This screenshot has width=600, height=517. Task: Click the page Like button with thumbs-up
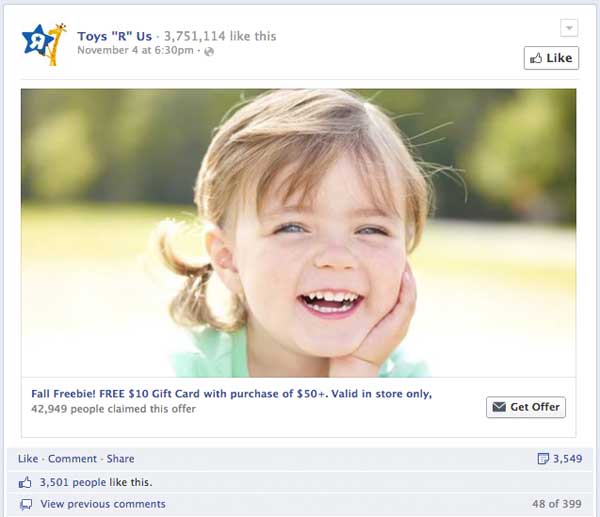click(551, 58)
